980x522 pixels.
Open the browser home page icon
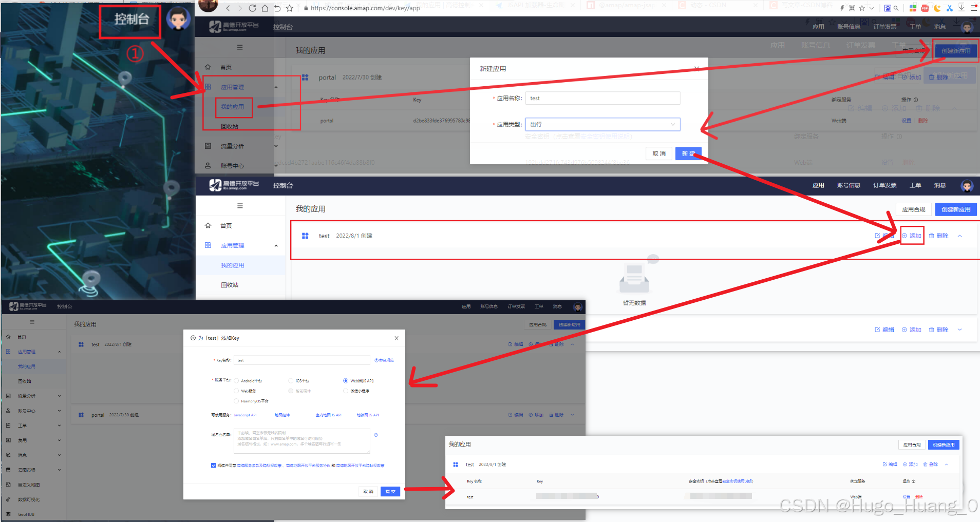coord(265,8)
